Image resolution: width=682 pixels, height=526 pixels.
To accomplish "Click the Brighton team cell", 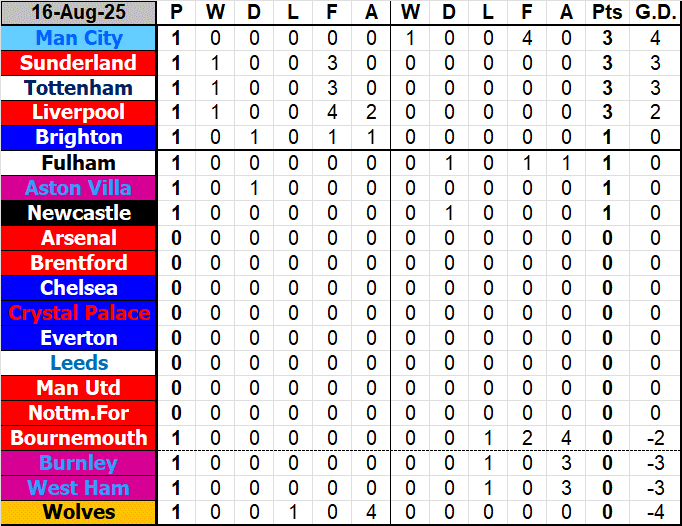I will (x=79, y=138).
